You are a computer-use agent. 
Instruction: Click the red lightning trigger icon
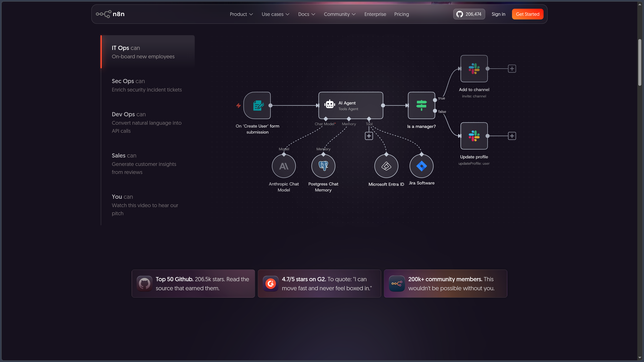pyautogui.click(x=238, y=106)
